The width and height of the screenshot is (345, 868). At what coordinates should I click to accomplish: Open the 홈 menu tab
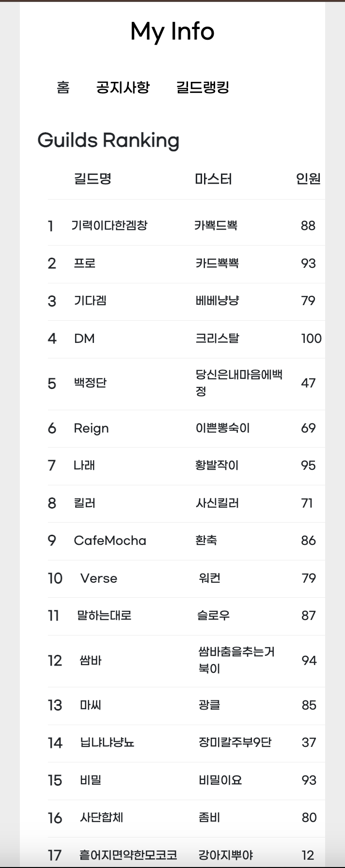pos(63,88)
